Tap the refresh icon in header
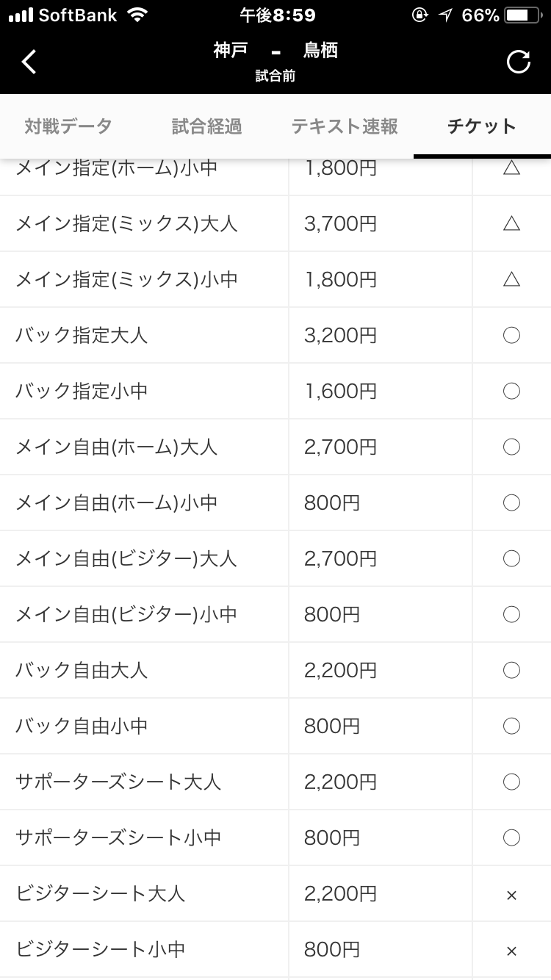551x980 pixels. pyautogui.click(x=519, y=62)
